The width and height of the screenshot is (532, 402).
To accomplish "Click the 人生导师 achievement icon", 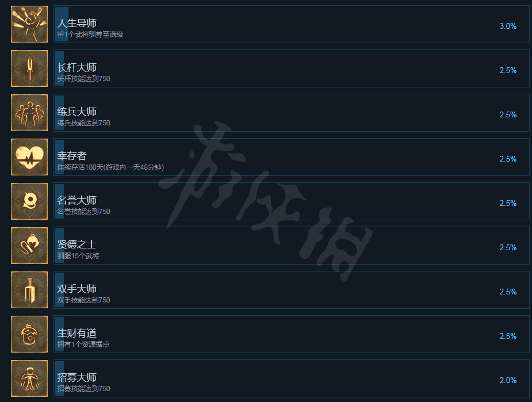I will [x=29, y=24].
